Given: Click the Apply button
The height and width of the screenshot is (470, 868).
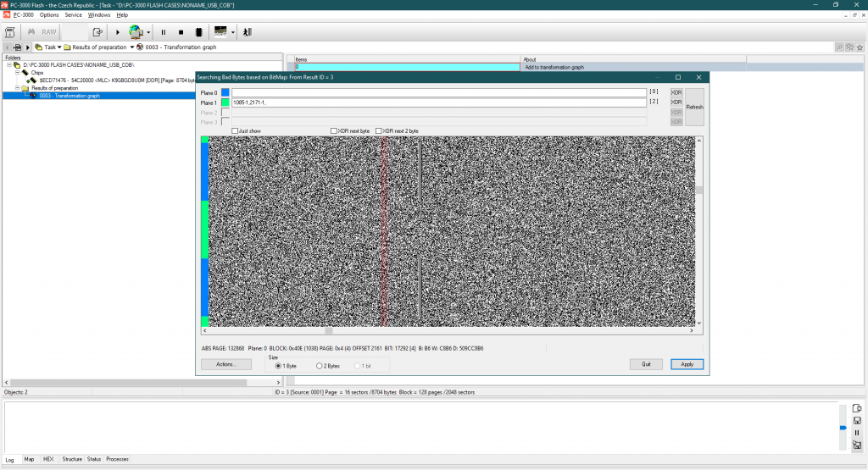Looking at the screenshot, I should pos(687,364).
